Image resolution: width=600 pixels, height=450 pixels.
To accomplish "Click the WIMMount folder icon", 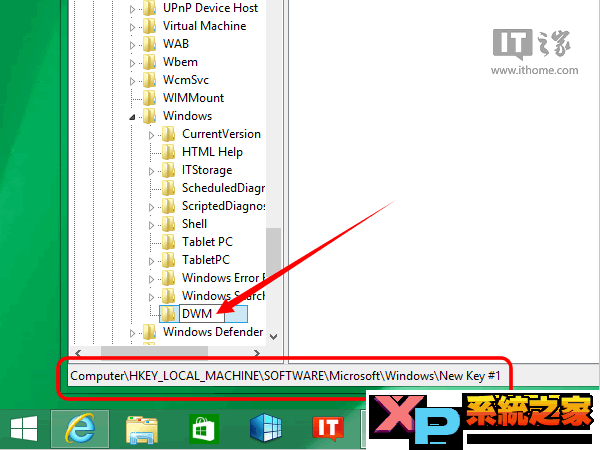I will (x=149, y=98).
